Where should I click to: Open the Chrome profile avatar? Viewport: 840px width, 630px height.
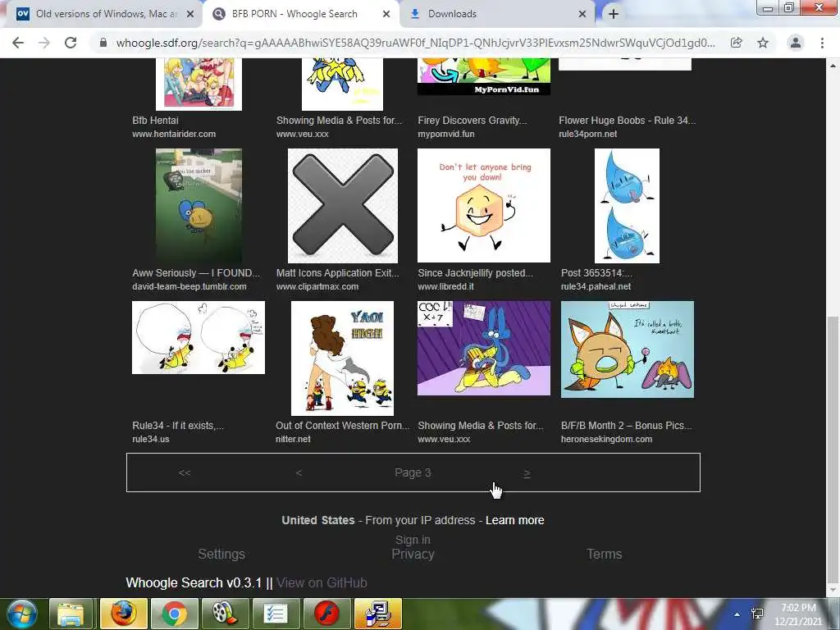coord(796,43)
